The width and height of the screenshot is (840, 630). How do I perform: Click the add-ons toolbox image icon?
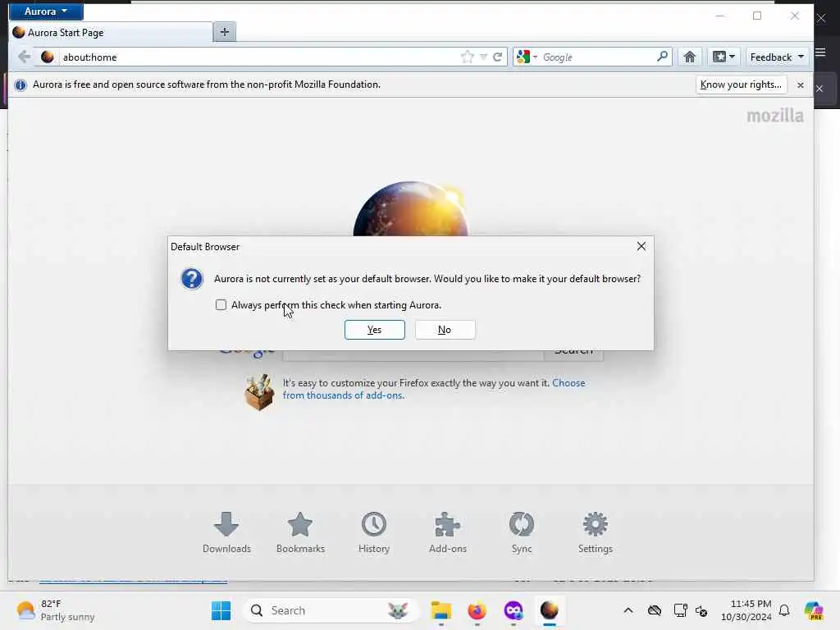tap(259, 392)
